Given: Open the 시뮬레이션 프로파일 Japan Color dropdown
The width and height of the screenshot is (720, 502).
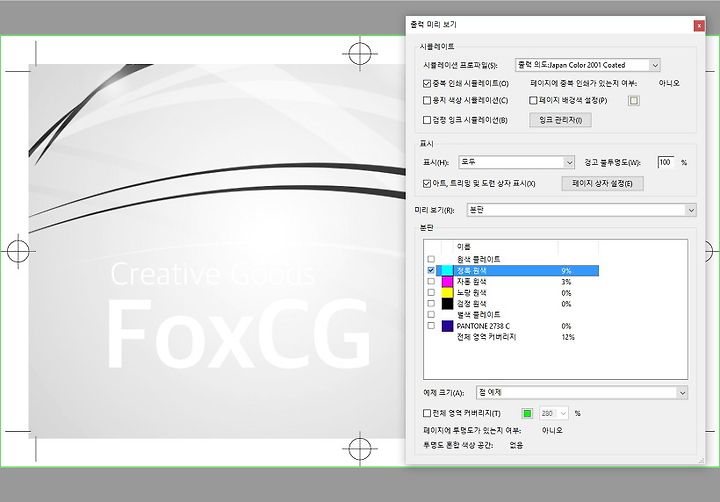Looking at the screenshot, I should pos(588,65).
